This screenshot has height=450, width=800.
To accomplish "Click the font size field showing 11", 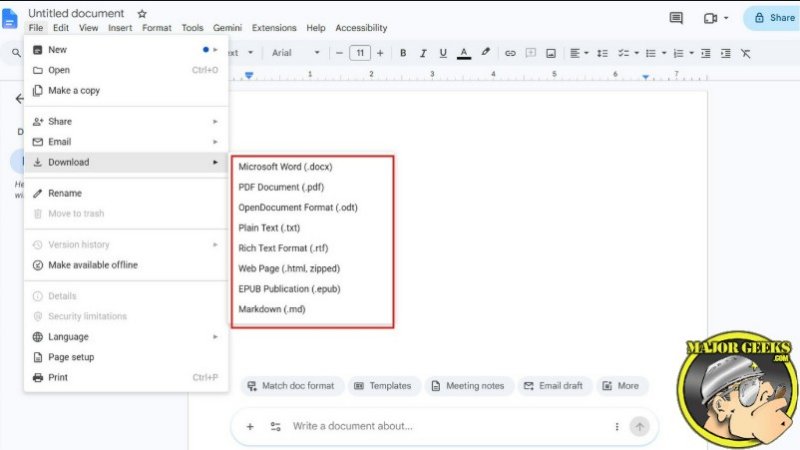I will pyautogui.click(x=360, y=53).
